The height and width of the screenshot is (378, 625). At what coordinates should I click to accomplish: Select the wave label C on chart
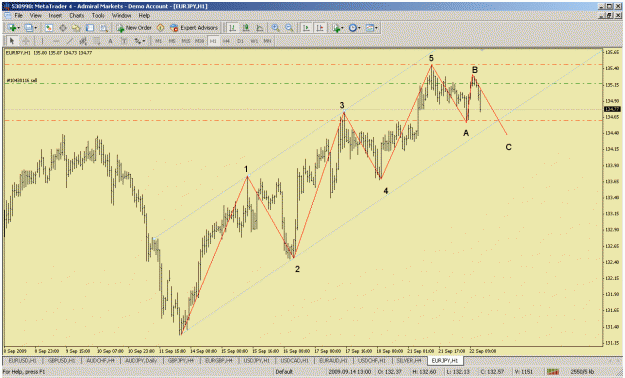coord(508,147)
